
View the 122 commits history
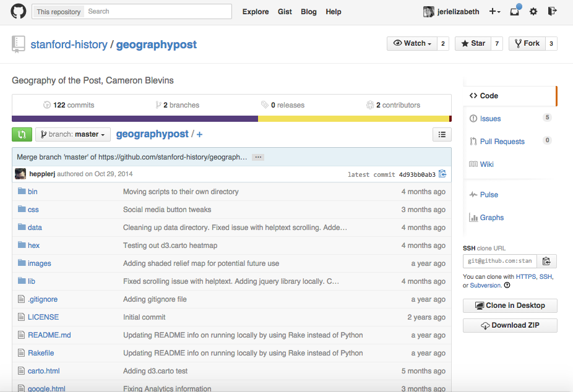[69, 105]
